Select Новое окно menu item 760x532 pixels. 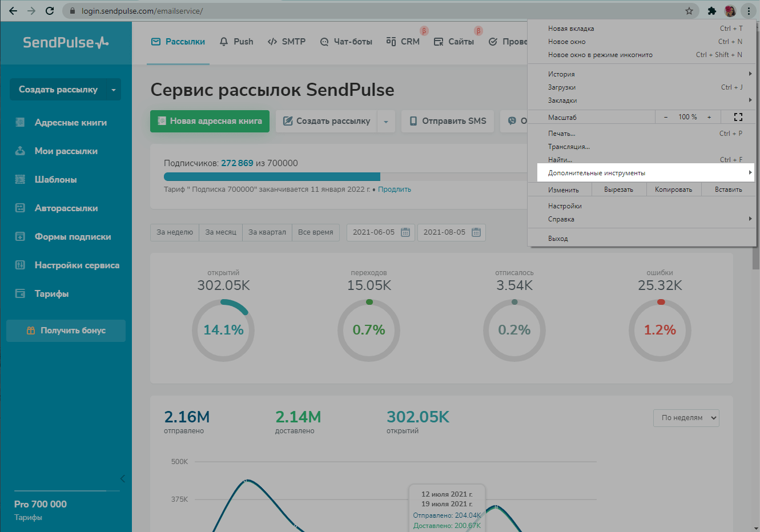[642, 42]
